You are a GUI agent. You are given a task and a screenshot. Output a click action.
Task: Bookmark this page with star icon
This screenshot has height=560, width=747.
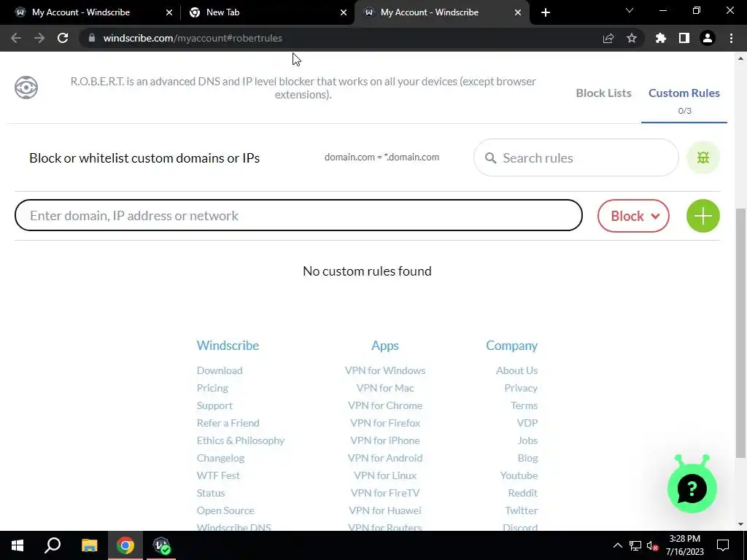632,38
